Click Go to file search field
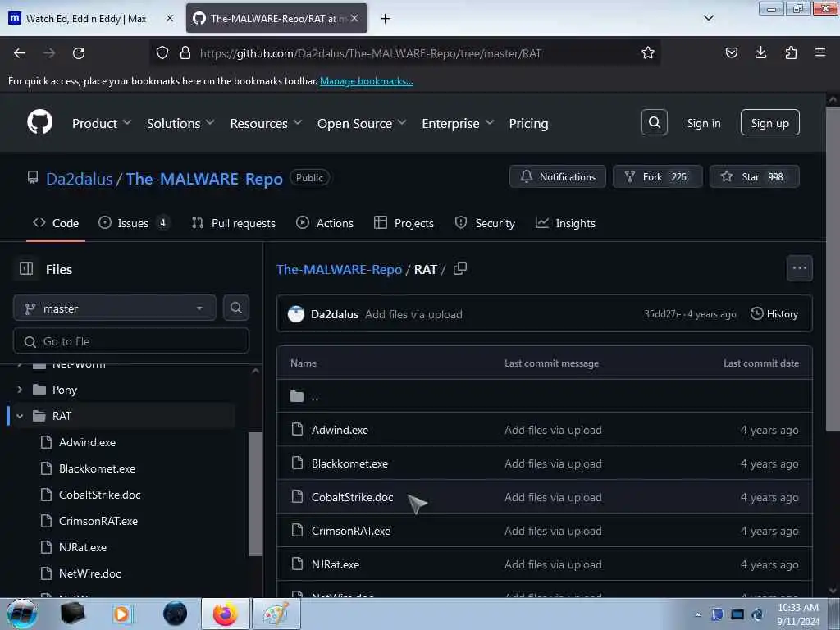This screenshot has height=630, width=840. 130,341
